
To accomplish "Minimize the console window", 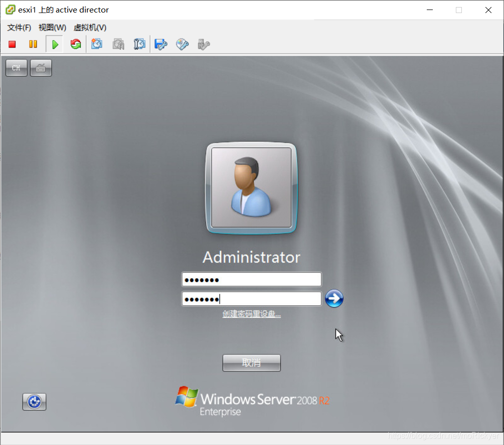I will [430, 10].
